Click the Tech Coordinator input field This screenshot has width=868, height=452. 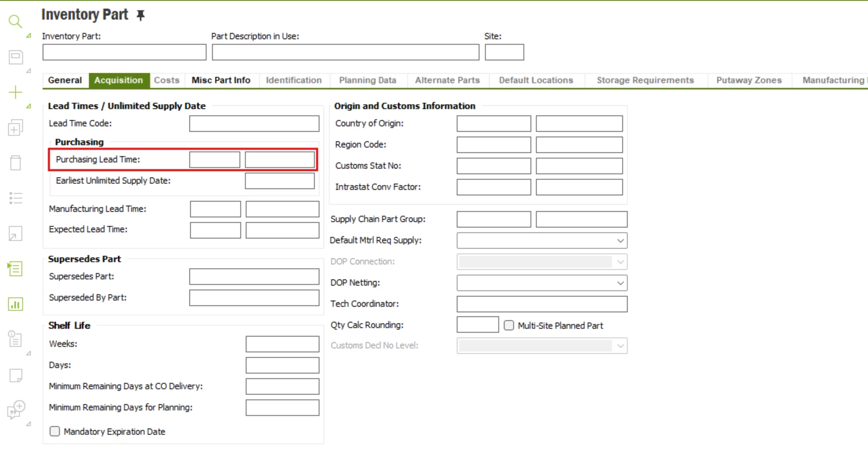542,304
